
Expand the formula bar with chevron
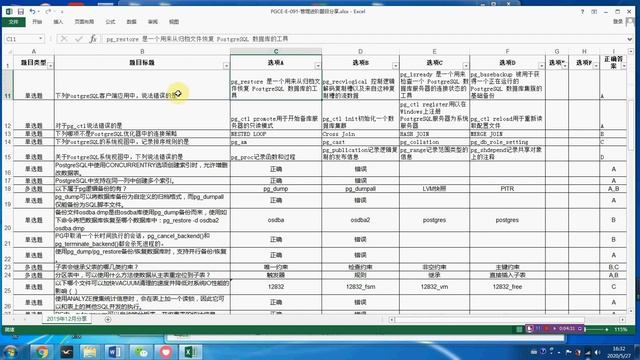(x=630, y=39)
